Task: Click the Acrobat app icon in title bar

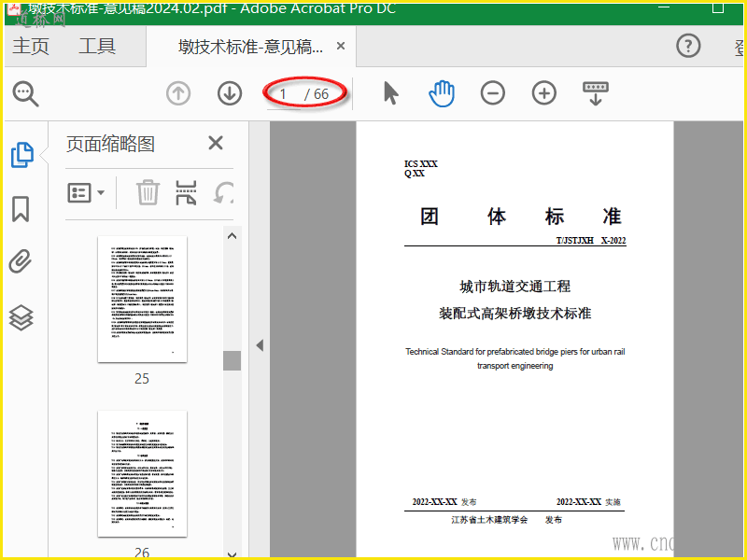Action: (x=13, y=8)
